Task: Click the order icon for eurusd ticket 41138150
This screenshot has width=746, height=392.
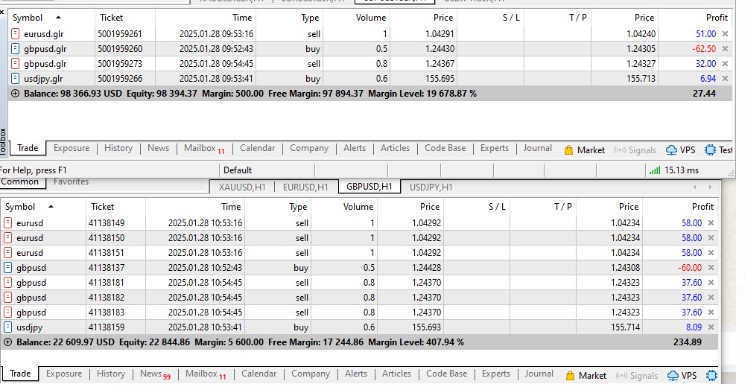Action: pyautogui.click(x=8, y=237)
